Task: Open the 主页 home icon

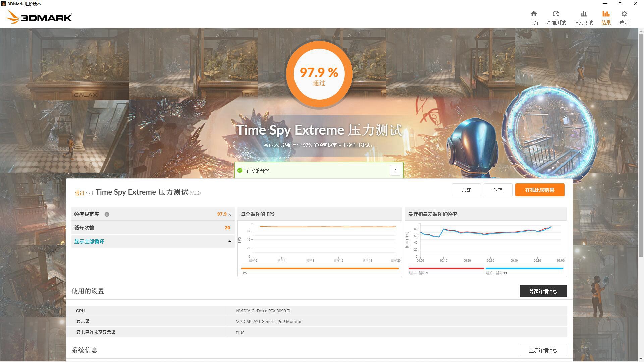Action: (x=533, y=17)
